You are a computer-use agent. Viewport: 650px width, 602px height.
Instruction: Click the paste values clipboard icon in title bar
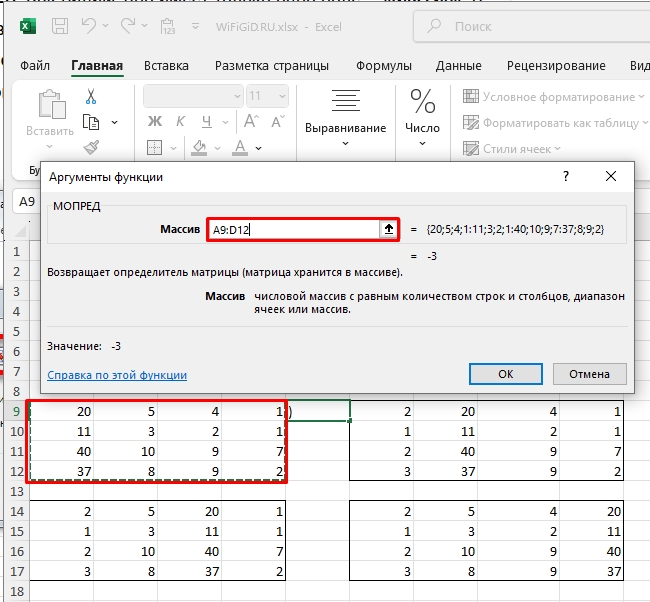(x=167, y=27)
